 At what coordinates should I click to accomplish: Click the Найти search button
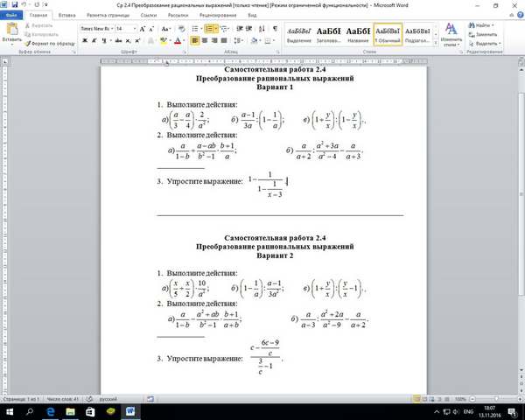481,25
